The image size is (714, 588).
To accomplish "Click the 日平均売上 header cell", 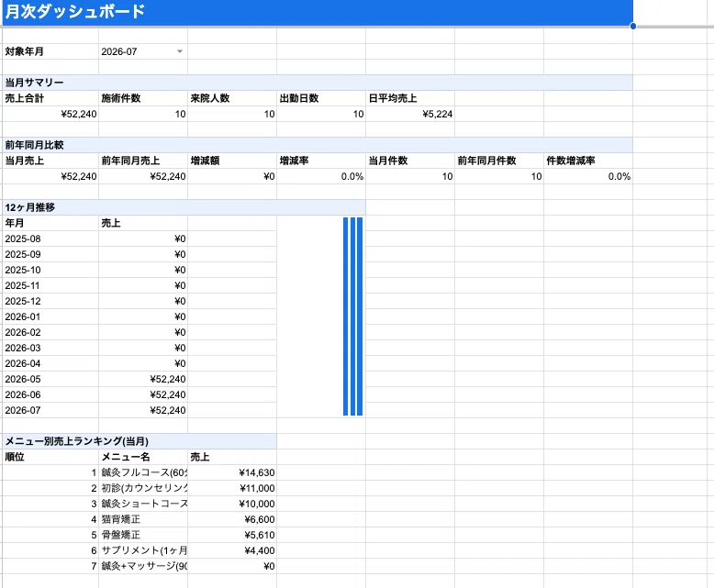I will [x=410, y=98].
